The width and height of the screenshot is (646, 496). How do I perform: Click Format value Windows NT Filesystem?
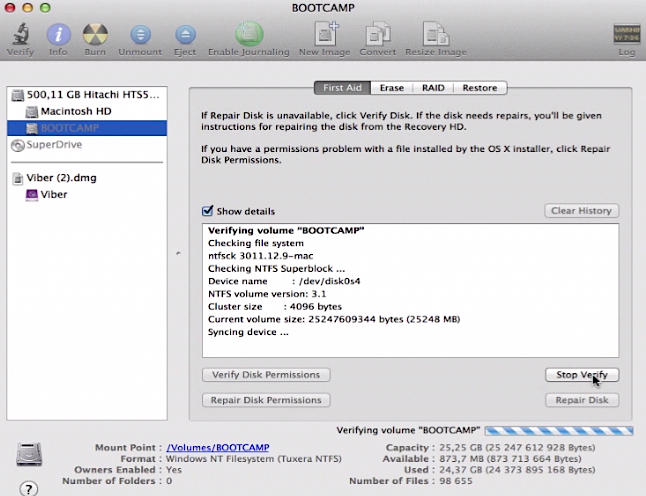254,459
